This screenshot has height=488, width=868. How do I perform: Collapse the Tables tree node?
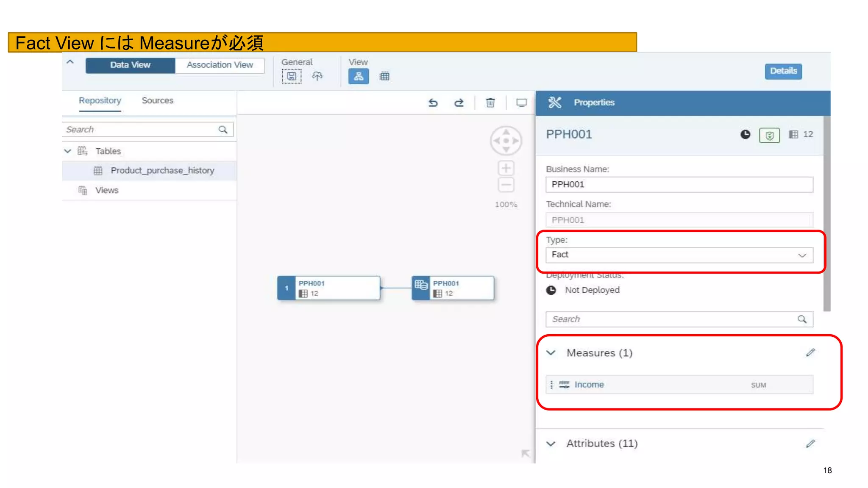68,151
